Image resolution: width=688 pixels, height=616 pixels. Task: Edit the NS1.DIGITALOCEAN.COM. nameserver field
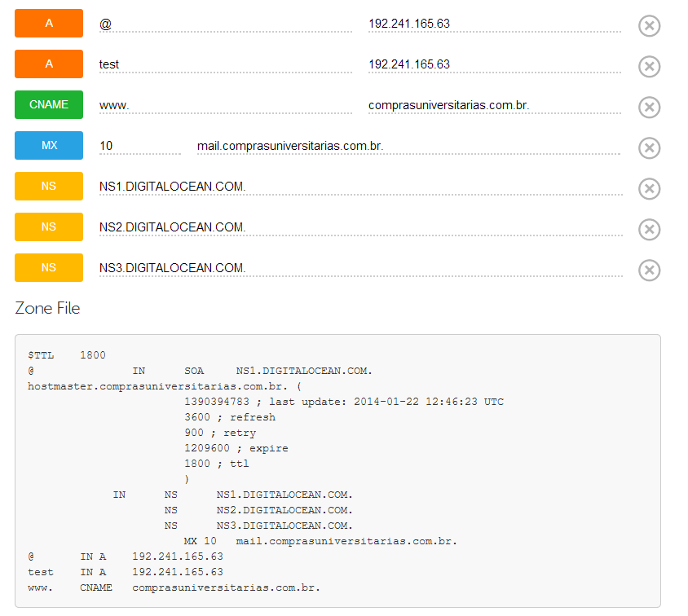point(360,187)
